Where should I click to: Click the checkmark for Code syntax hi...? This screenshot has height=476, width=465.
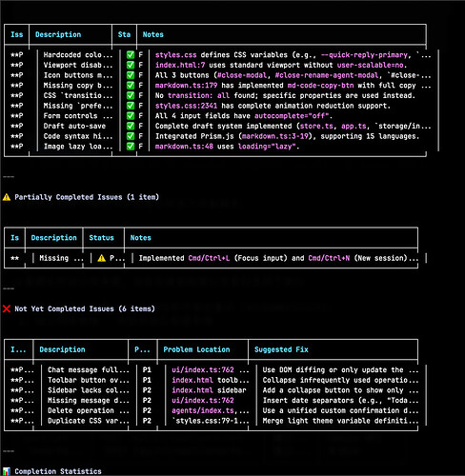(x=131, y=136)
